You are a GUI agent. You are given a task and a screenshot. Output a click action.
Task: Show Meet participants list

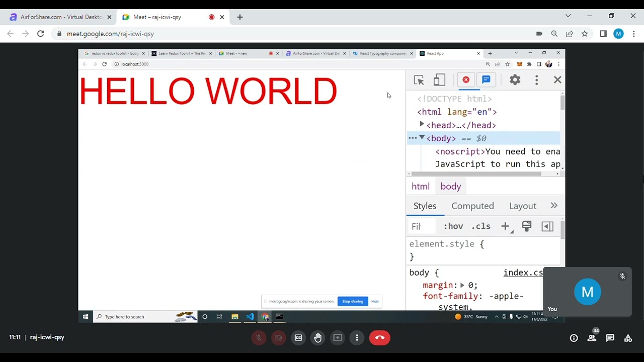pos(592,338)
